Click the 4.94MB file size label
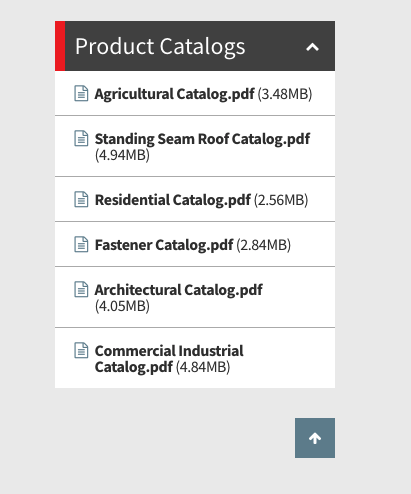The width and height of the screenshot is (411, 494). (122, 155)
